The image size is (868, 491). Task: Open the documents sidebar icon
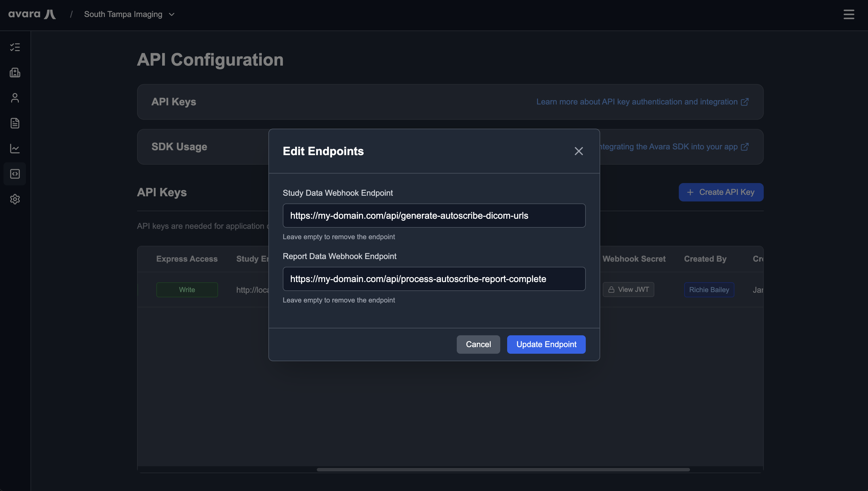[15, 123]
